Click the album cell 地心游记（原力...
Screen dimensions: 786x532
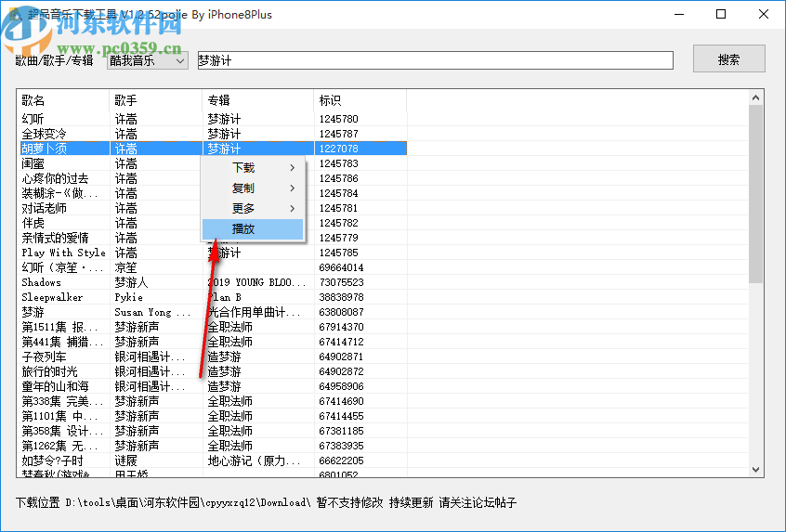click(x=254, y=461)
